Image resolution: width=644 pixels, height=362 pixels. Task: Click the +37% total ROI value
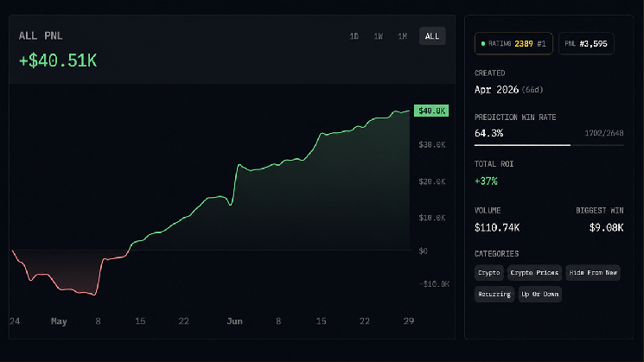pos(486,181)
